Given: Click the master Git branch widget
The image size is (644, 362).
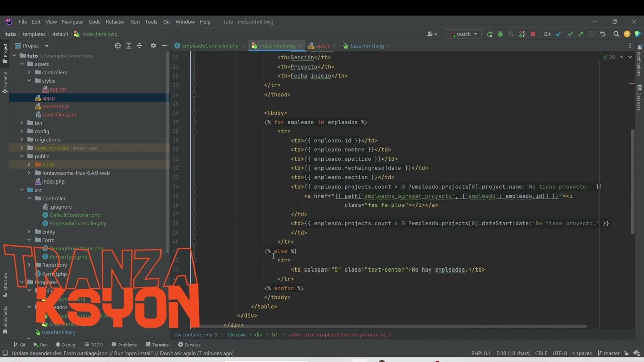Looking at the screenshot, I should click(x=608, y=353).
